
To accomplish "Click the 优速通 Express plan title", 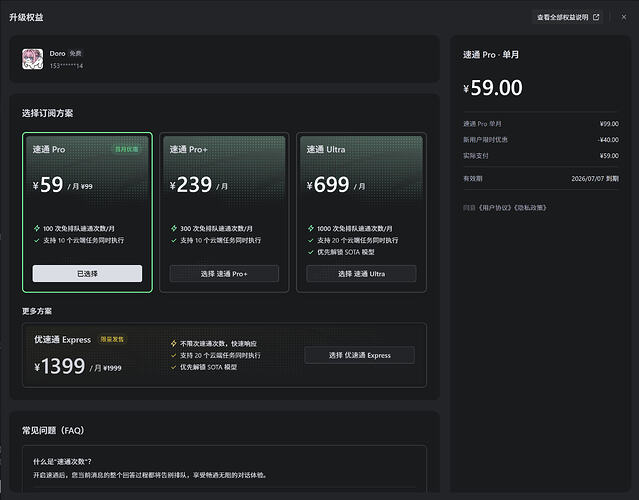I will 63,339.
